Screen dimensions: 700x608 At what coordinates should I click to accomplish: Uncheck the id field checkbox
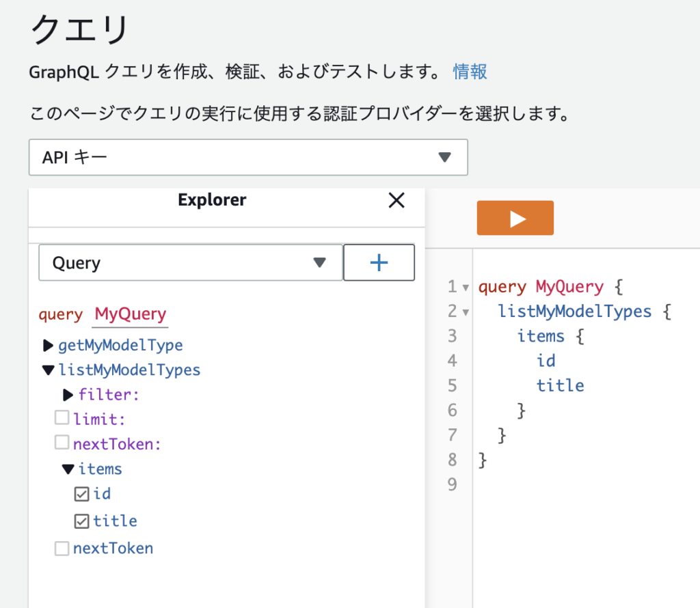(x=81, y=494)
